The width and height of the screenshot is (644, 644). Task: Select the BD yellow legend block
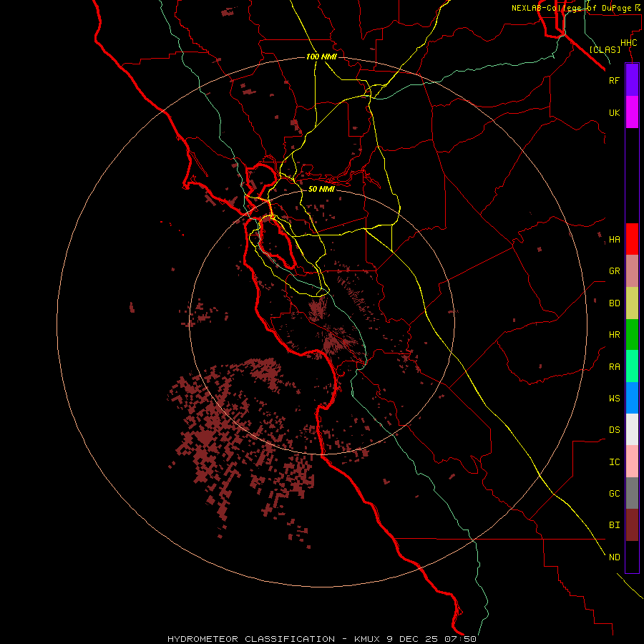click(x=632, y=303)
